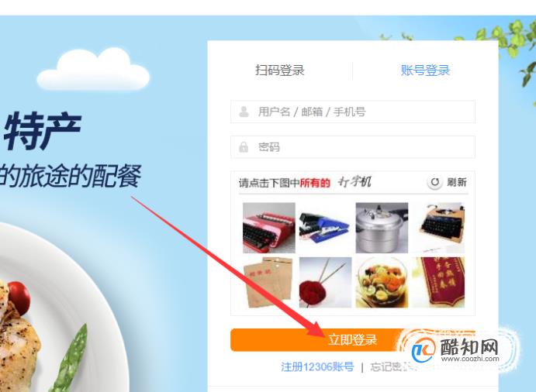Select the black typewriter captcha image
Screen dimensions: 536x392
pyautogui.click(x=438, y=228)
